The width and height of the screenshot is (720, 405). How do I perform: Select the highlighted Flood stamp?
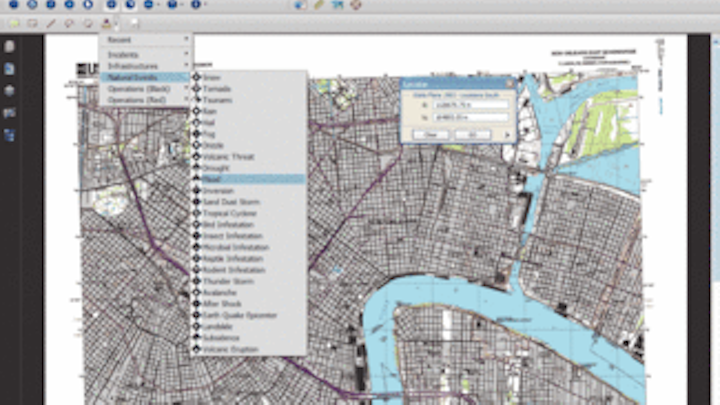[x=248, y=179]
